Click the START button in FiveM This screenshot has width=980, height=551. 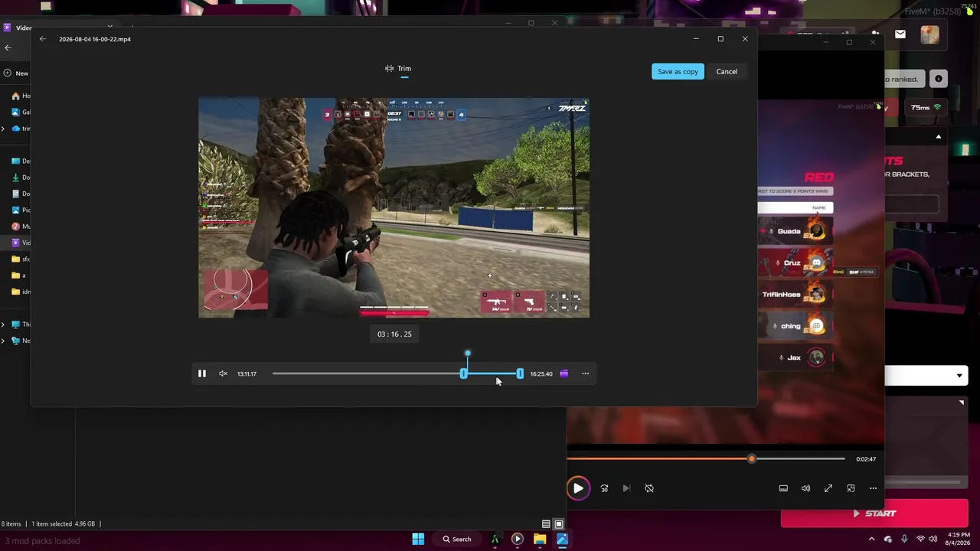[x=873, y=514]
